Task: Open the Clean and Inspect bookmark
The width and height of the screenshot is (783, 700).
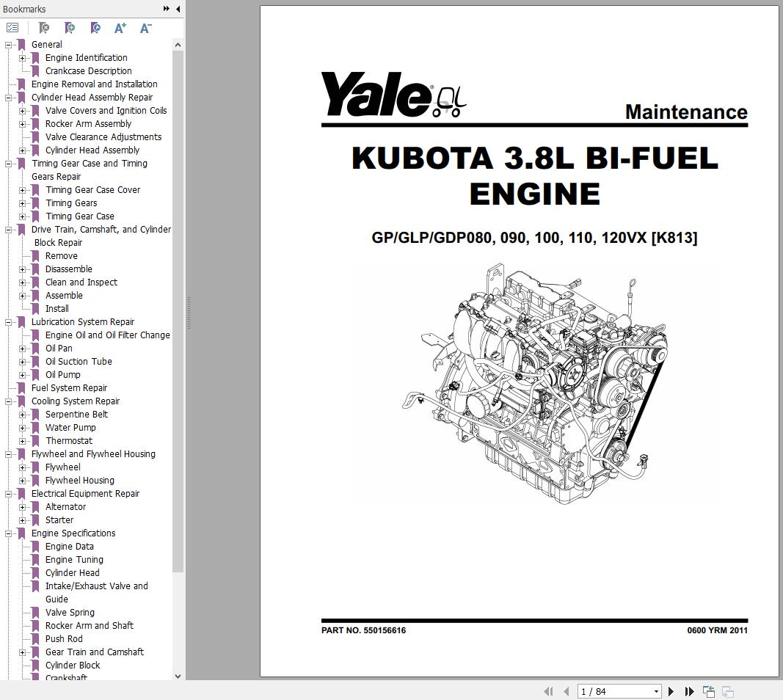Action: (x=81, y=282)
